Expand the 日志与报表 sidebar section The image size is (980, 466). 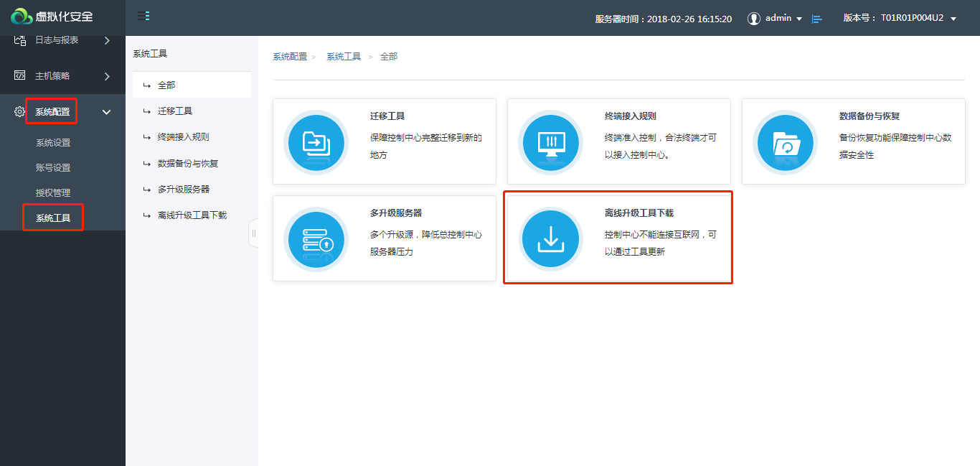107,41
